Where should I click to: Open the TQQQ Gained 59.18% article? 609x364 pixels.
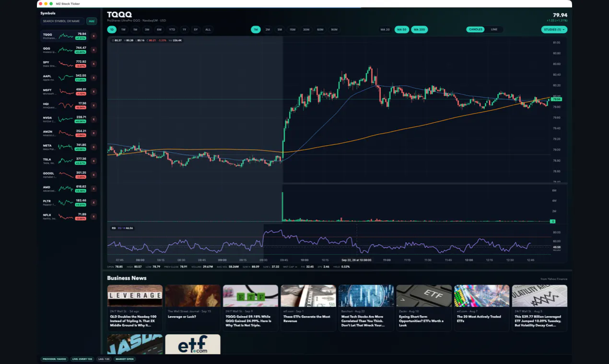(250, 308)
